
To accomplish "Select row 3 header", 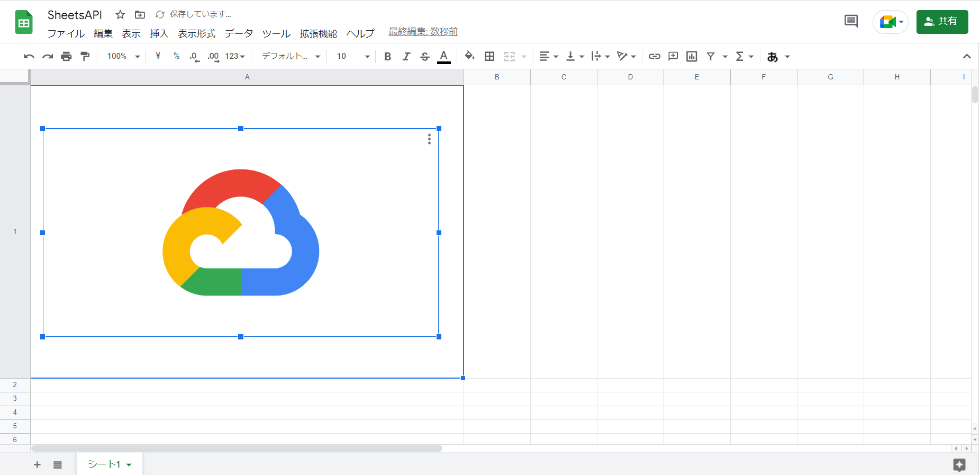I will (x=15, y=399).
